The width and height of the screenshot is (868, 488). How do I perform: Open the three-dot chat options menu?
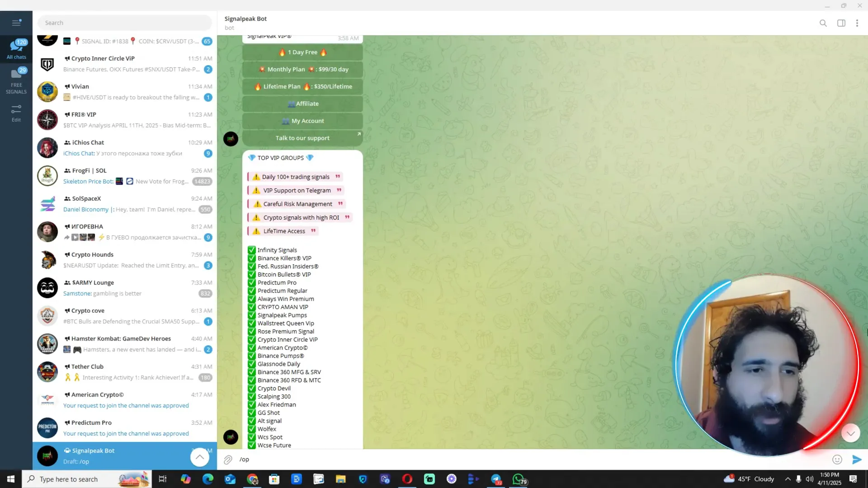coord(857,23)
